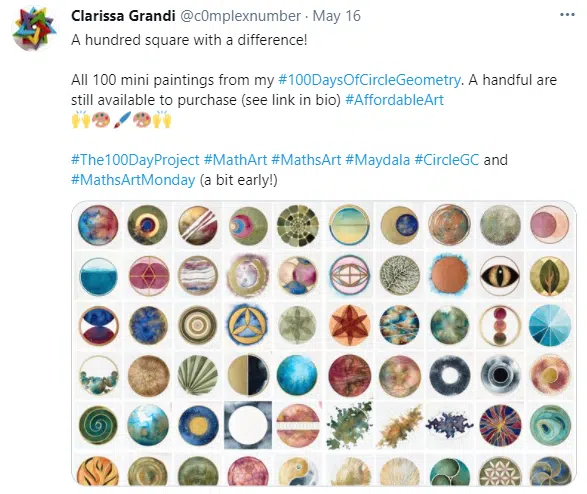Open the #MathsArtMonday hashtag
This screenshot has height=494, width=587.
[133, 180]
